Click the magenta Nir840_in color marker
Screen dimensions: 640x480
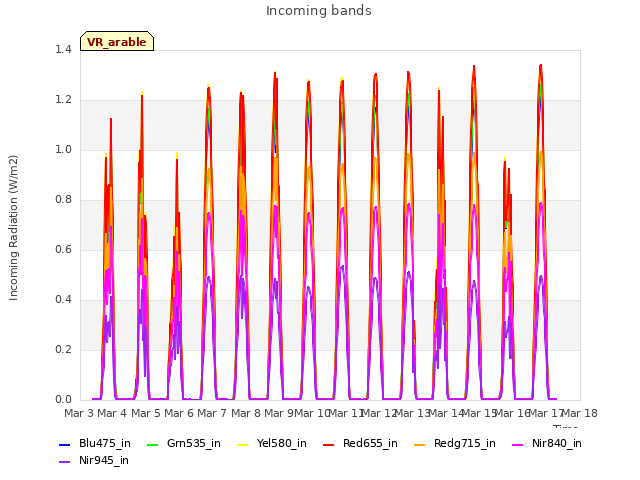[518, 444]
